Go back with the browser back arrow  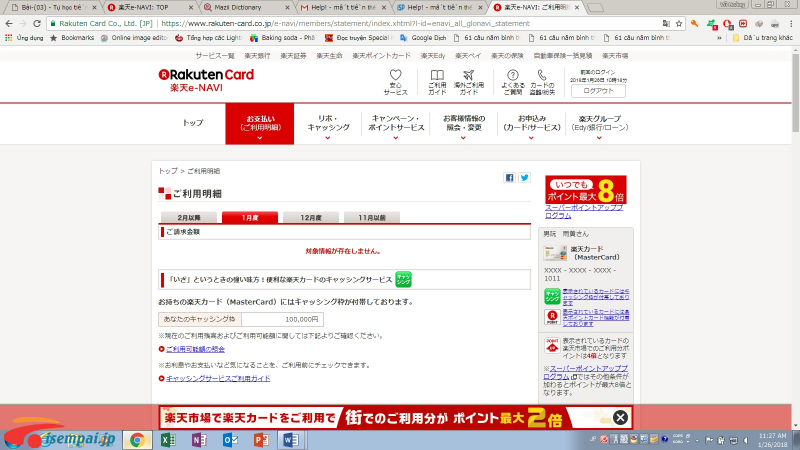[x=9, y=23]
